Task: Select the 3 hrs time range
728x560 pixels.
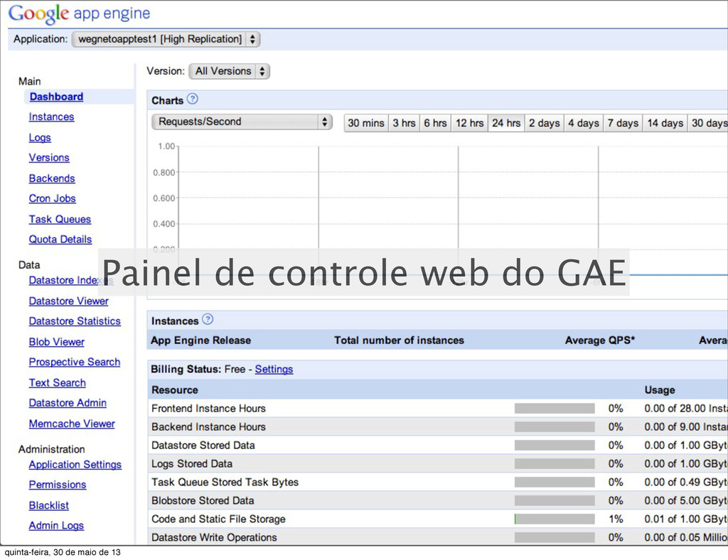Action: click(404, 123)
